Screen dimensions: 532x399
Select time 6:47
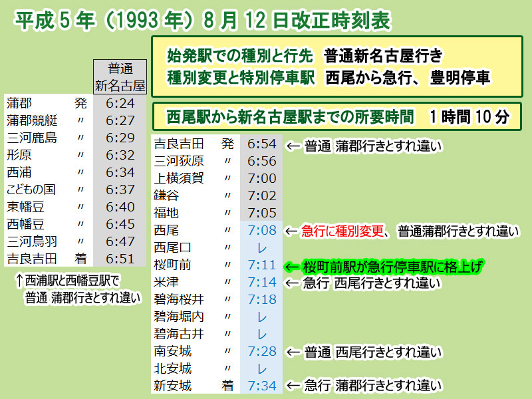120,241
